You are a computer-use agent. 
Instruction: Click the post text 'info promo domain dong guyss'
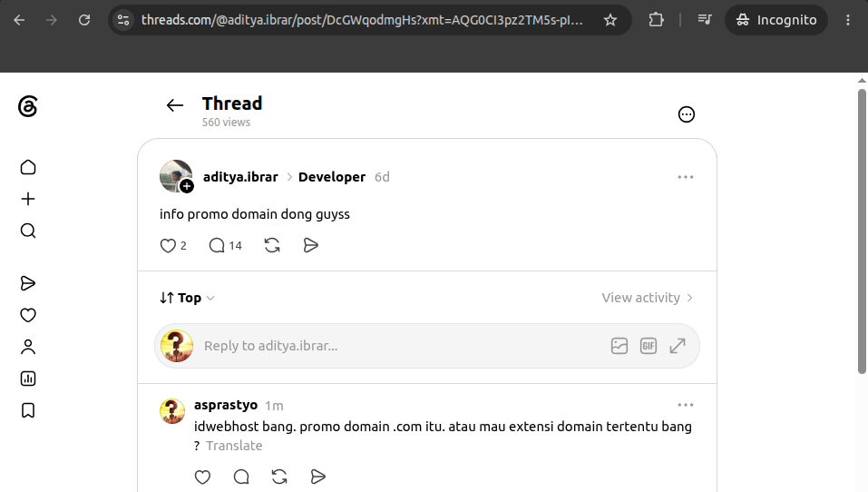(x=255, y=214)
